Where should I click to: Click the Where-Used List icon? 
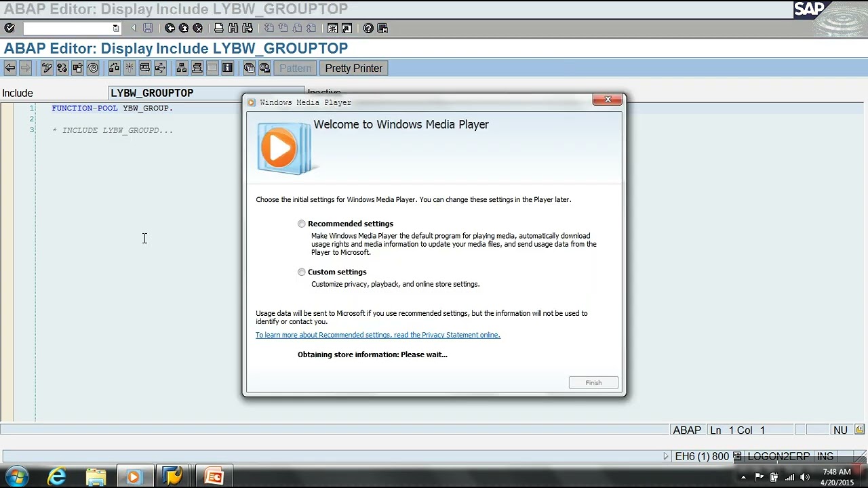(160, 68)
